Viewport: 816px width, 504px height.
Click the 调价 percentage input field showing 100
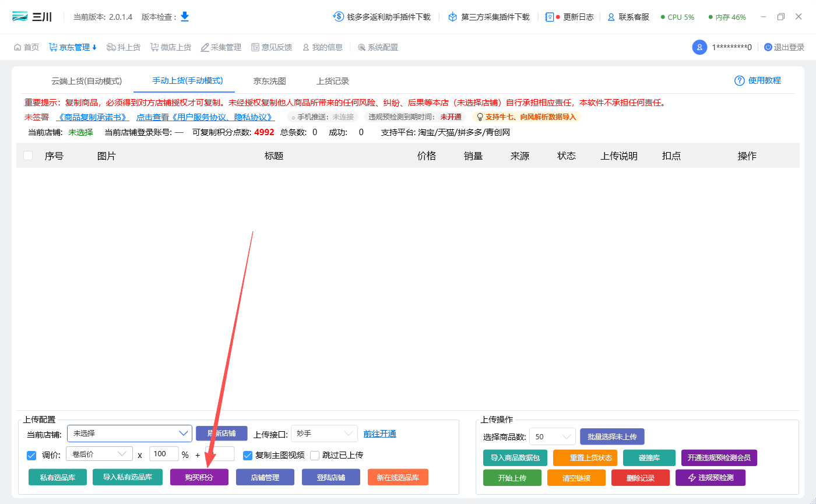(x=164, y=454)
